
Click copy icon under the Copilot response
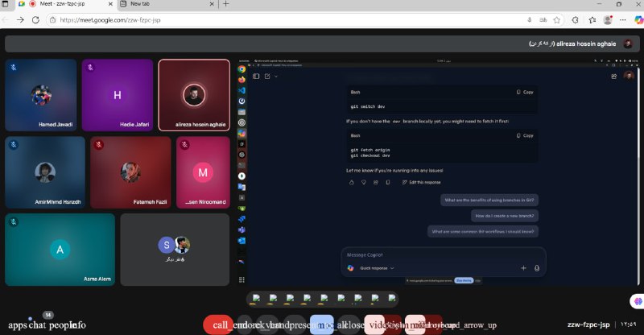tap(388, 182)
